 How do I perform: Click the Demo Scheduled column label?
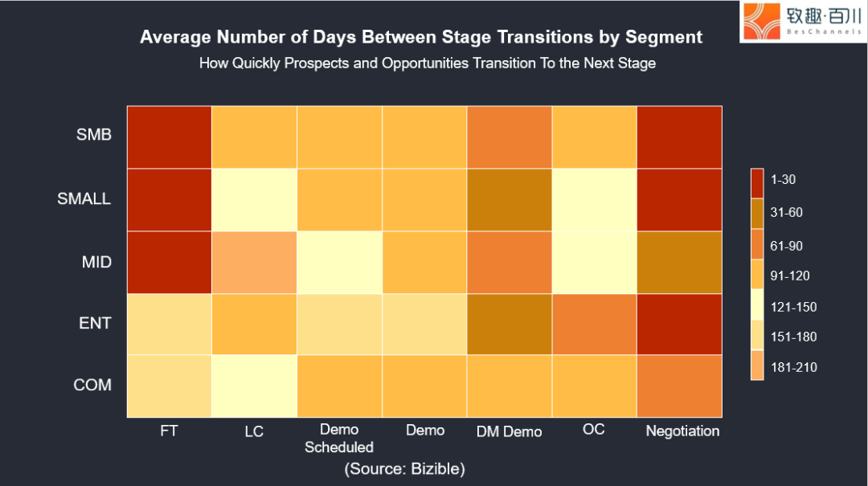pos(339,439)
